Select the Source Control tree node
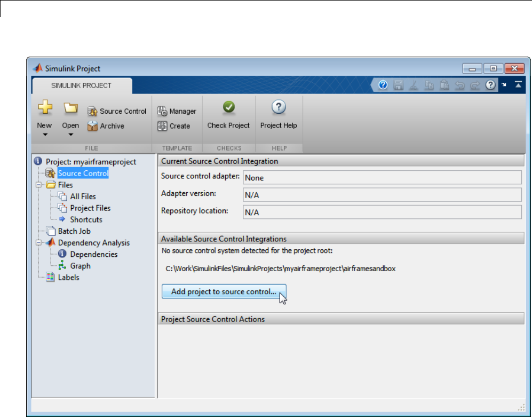532x417 pixels. pos(83,173)
